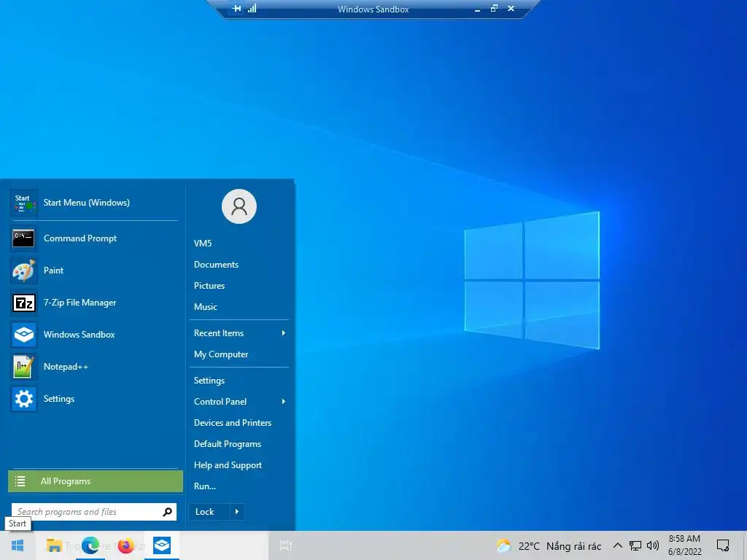Image resolution: width=747 pixels, height=560 pixels.
Task: Minimize the Windows Sandbox connection bar
Action: click(x=477, y=9)
